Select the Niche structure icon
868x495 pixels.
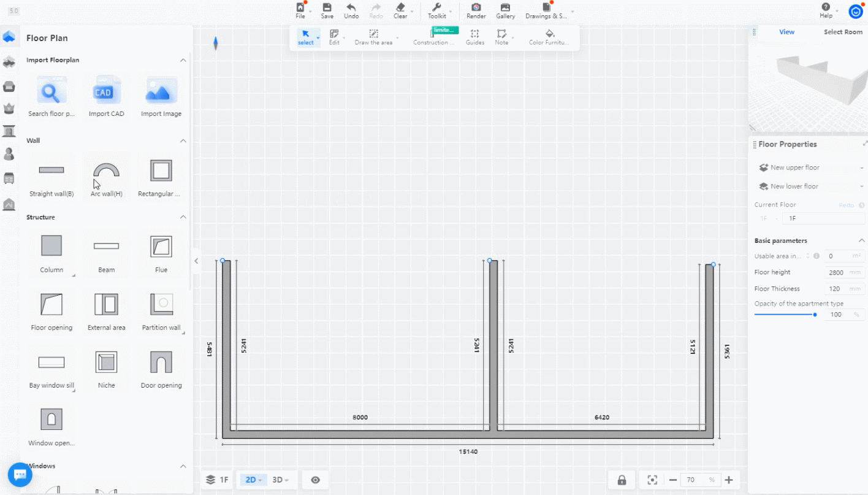[106, 363]
